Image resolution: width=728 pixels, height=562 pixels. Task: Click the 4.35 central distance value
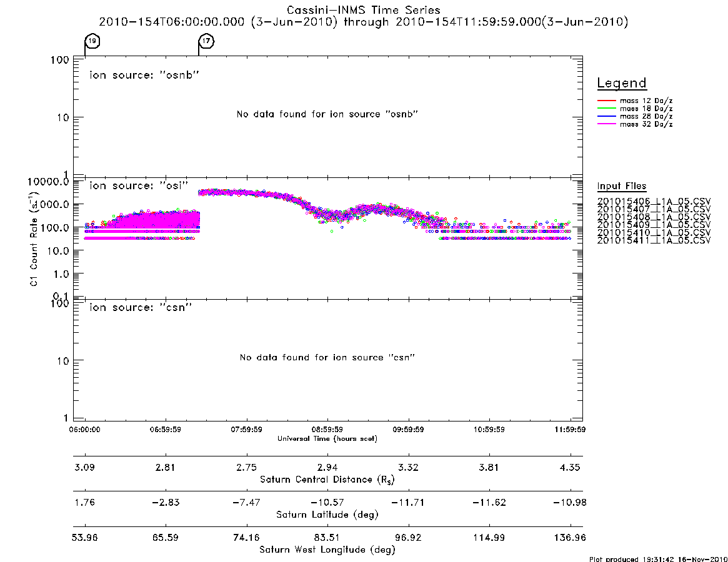pos(570,467)
